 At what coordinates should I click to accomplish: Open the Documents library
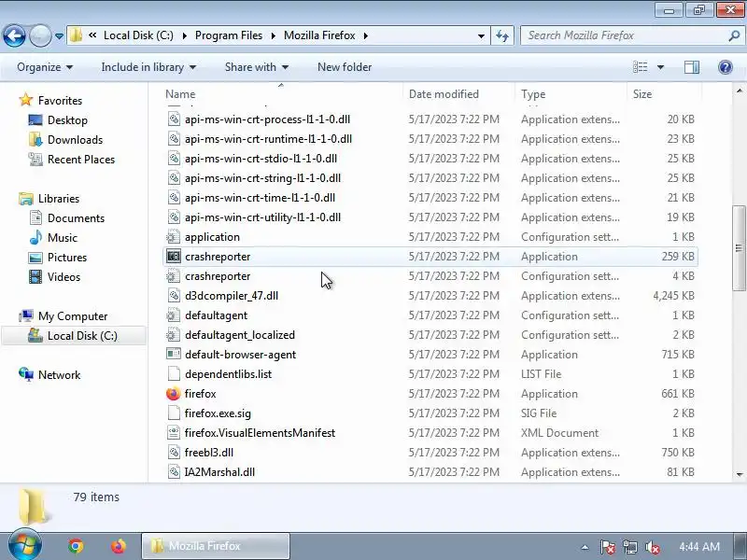[76, 218]
